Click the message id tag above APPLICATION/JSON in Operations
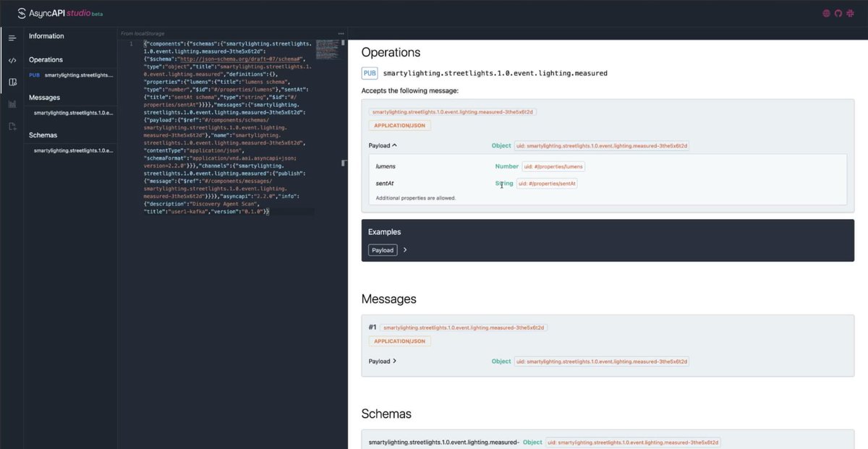This screenshot has height=449, width=868. coord(453,111)
